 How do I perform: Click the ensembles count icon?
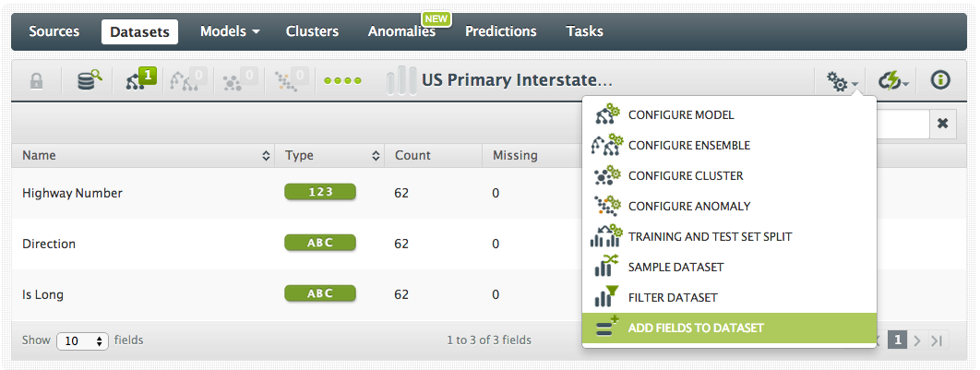point(190,80)
